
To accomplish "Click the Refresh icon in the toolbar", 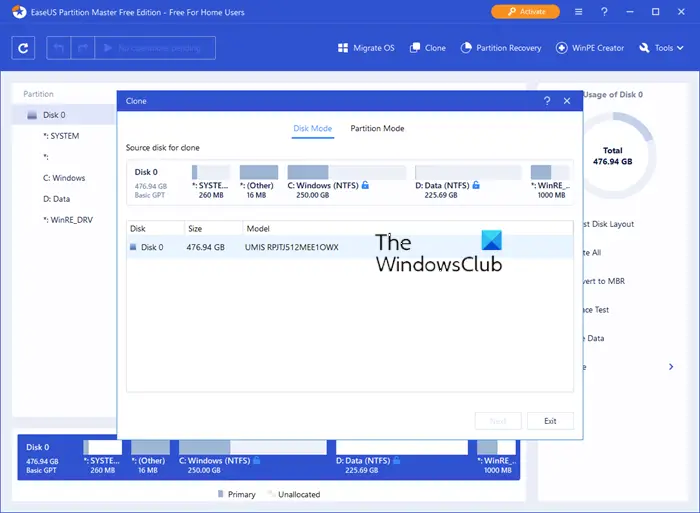I will coord(23,48).
